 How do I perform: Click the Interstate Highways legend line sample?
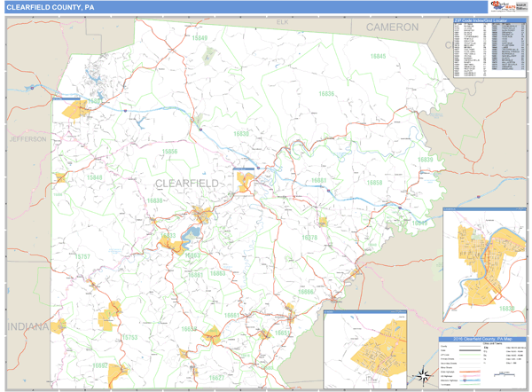point(470,380)
